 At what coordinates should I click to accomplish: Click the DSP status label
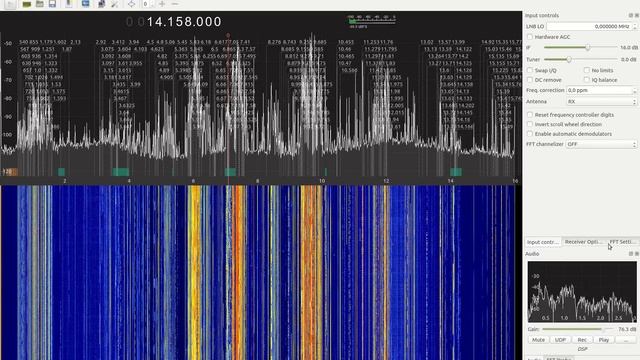[582, 349]
